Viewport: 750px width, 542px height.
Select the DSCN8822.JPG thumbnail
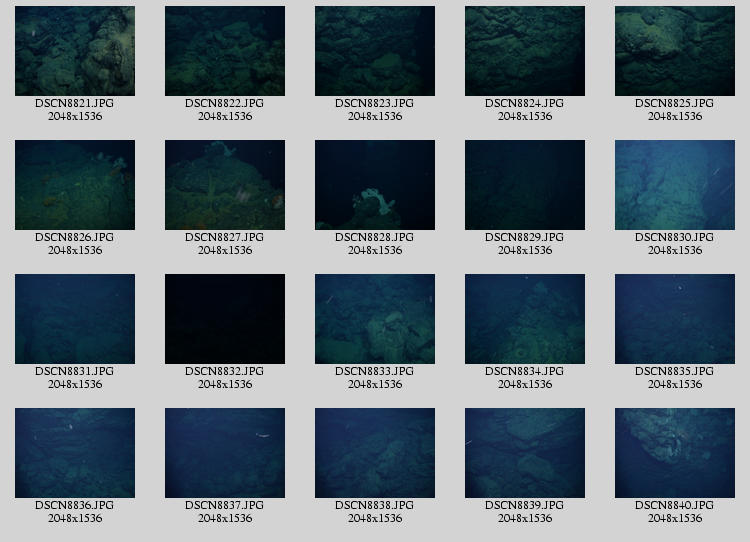225,51
